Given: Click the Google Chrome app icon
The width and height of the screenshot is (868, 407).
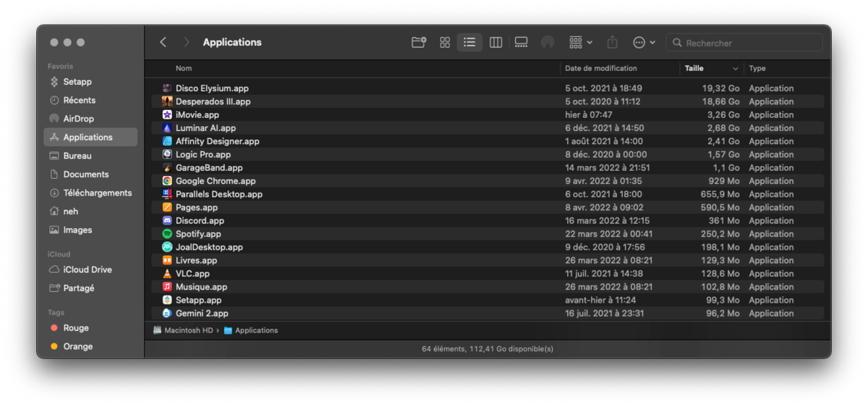Looking at the screenshot, I should (x=167, y=181).
